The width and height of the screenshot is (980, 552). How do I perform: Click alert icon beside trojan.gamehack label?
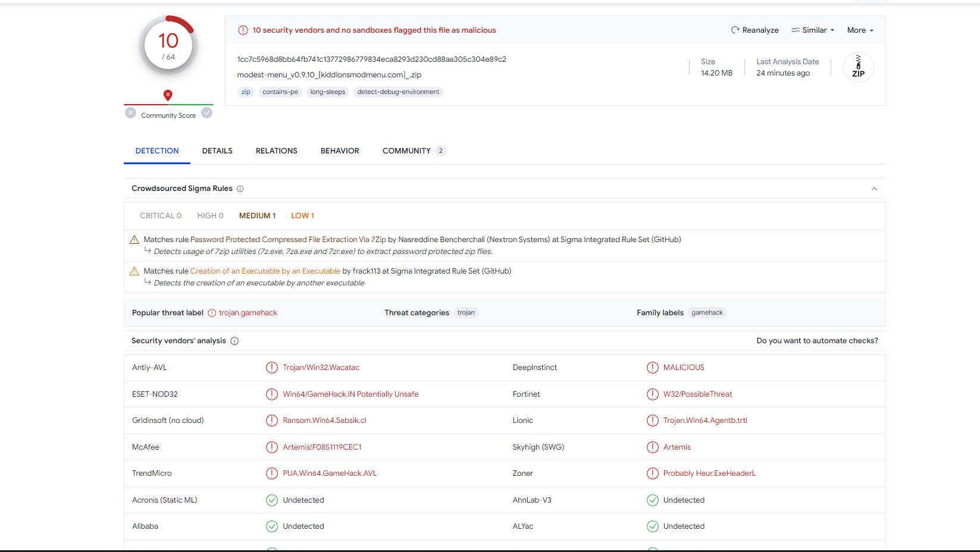(212, 313)
